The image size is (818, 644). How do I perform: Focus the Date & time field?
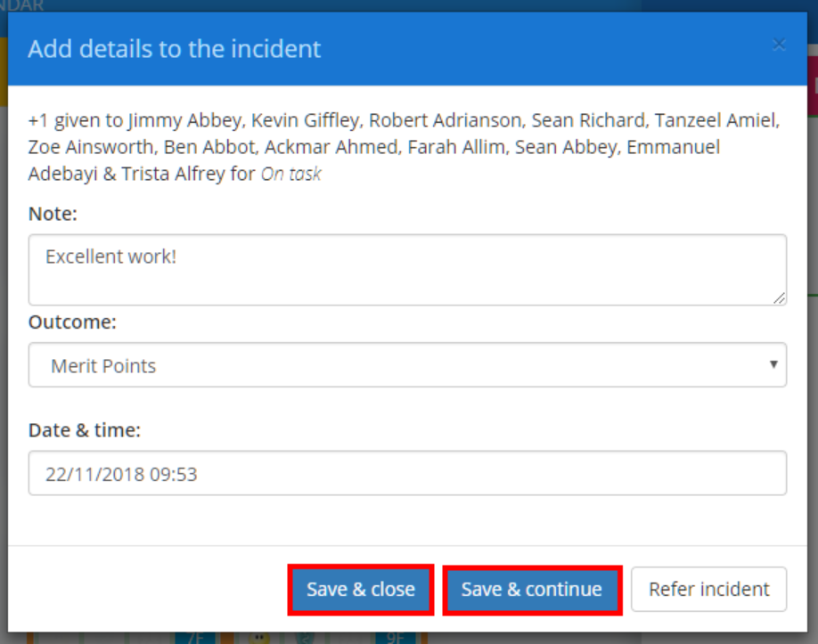pos(406,473)
